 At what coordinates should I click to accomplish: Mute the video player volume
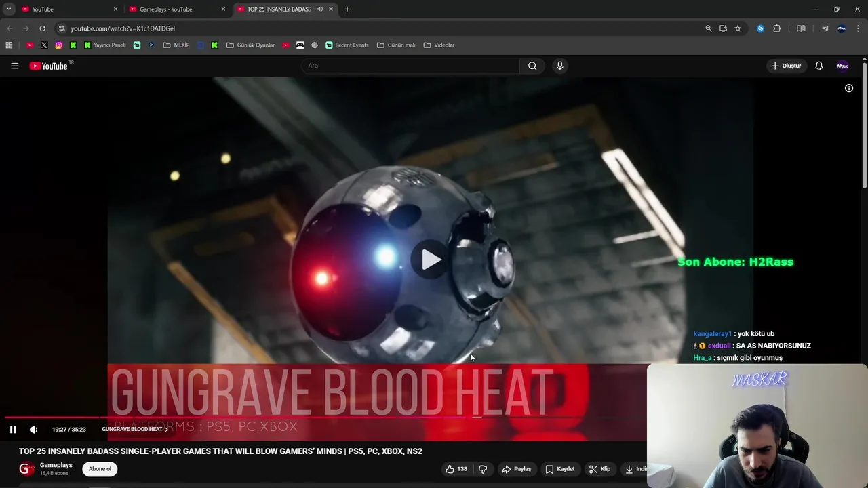pyautogui.click(x=33, y=429)
